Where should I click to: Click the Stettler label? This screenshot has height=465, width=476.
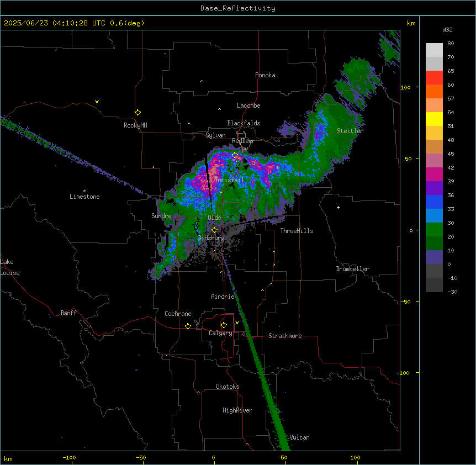pos(350,131)
